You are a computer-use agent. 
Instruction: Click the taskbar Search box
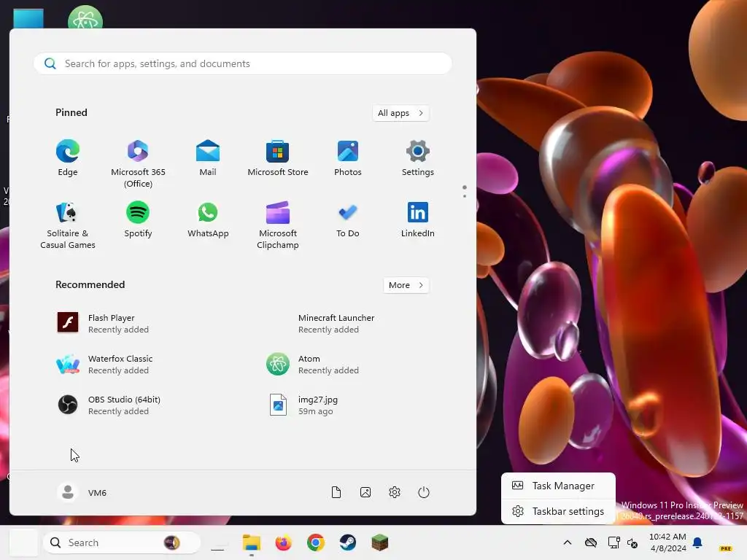point(122,542)
